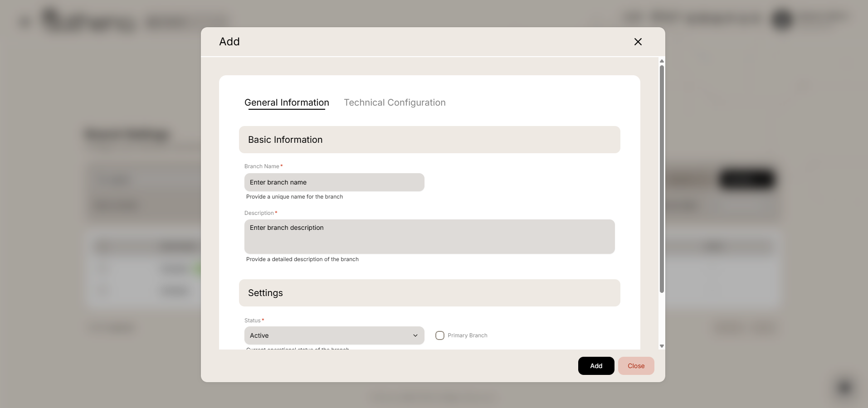Focus the Branch Name input field
This screenshot has width=868, height=408.
click(x=334, y=182)
